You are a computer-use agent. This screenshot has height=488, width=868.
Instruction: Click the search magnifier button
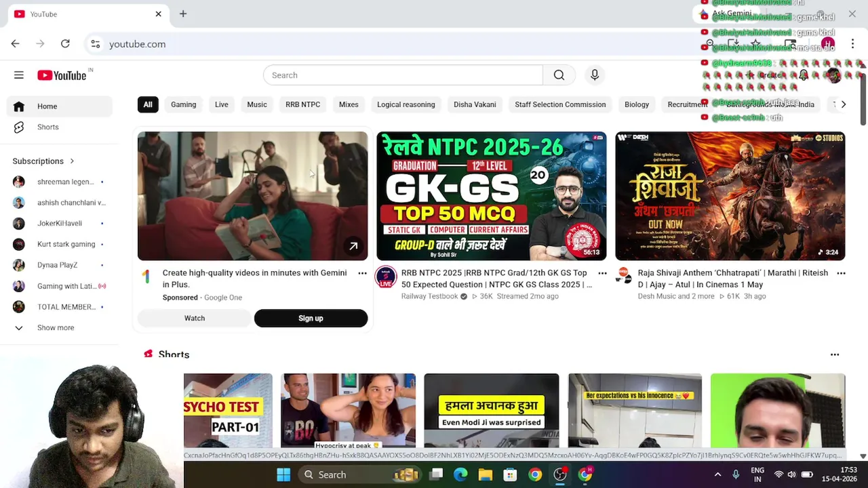pyautogui.click(x=559, y=75)
